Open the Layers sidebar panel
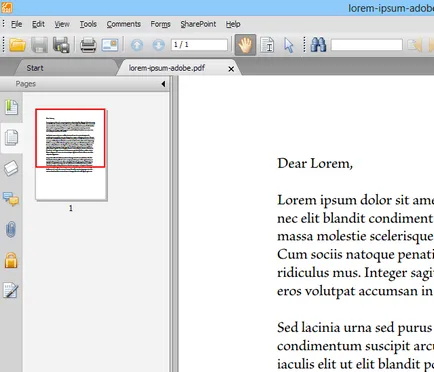 point(11,168)
